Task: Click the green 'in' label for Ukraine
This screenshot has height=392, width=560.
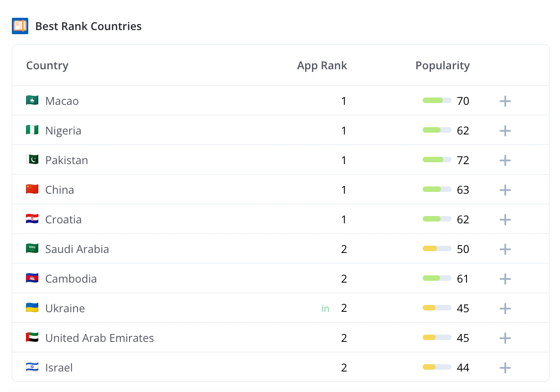Action: coord(325,309)
